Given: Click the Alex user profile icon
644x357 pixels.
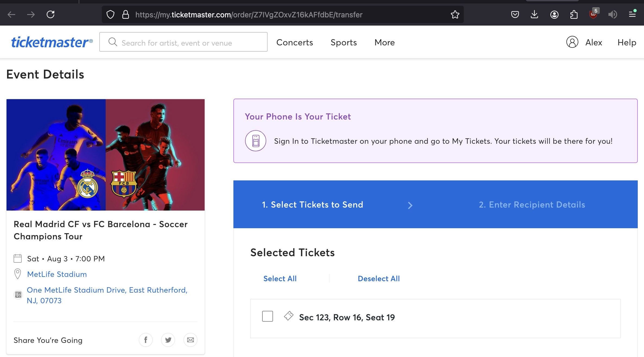Looking at the screenshot, I should point(572,42).
